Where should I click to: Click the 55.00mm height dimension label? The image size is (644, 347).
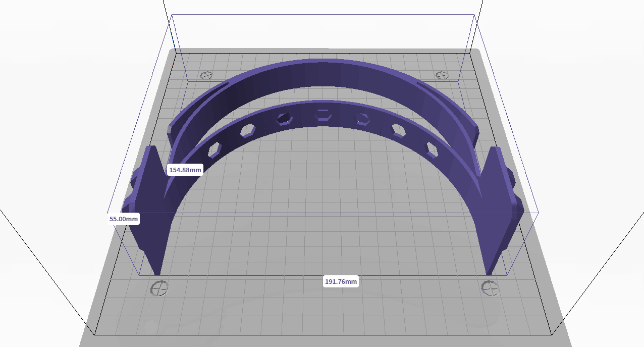(x=124, y=219)
